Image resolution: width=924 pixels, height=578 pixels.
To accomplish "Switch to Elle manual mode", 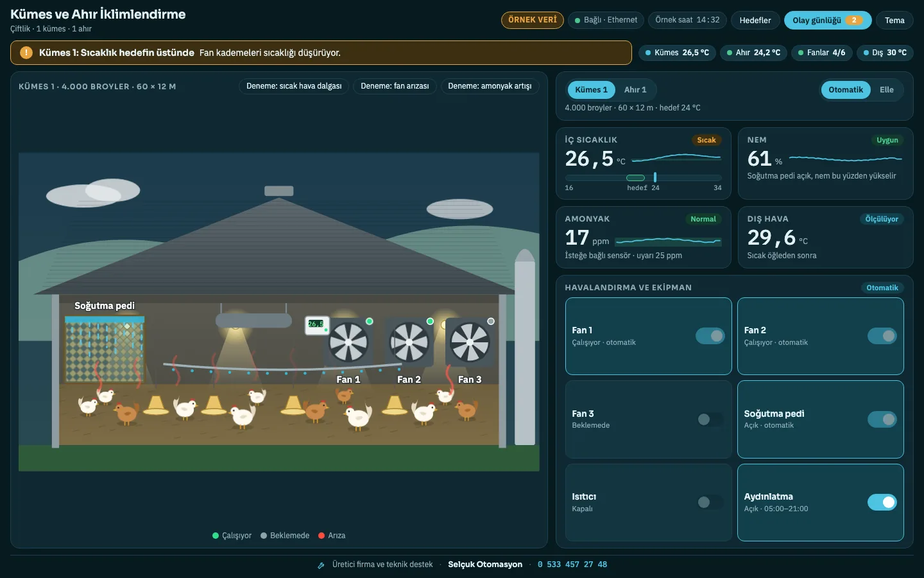I will click(887, 90).
